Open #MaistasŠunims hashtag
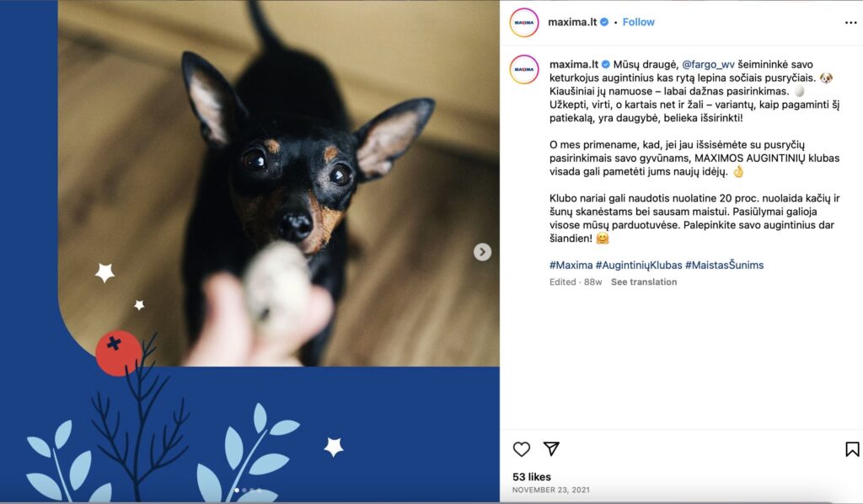Screen dimensions: 863x504 [x=724, y=265]
